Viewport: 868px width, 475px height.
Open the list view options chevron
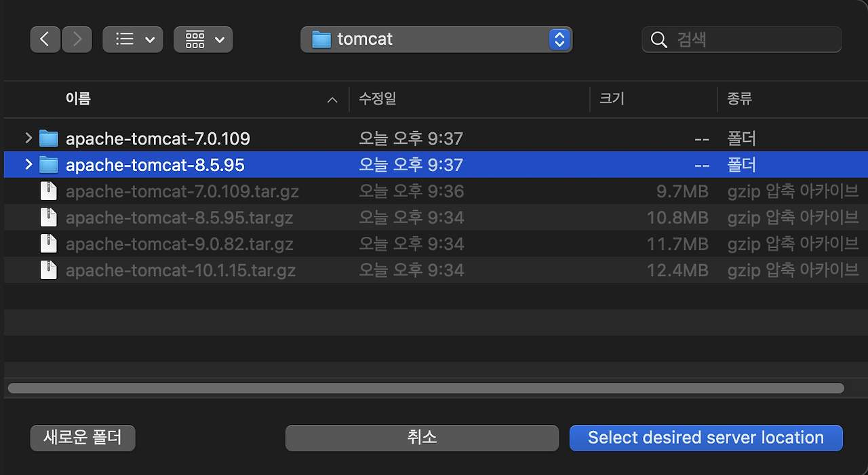pos(150,39)
